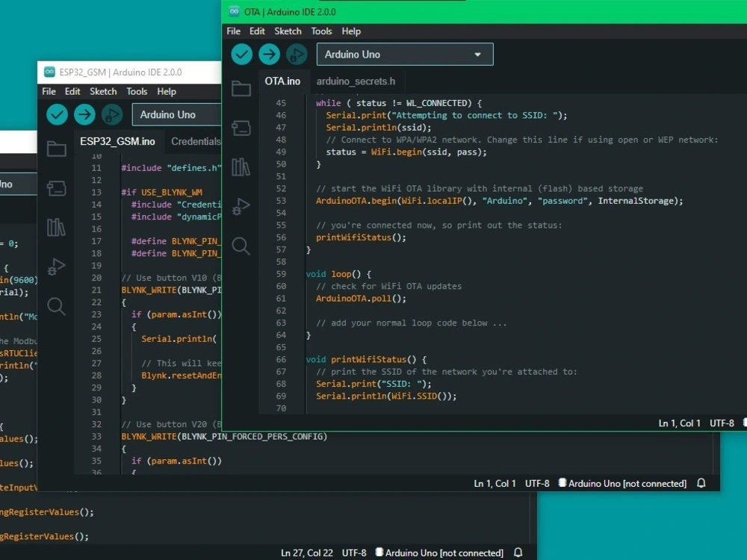Select ESP32_GSM.ino tab
747x560 pixels.
[x=117, y=141]
